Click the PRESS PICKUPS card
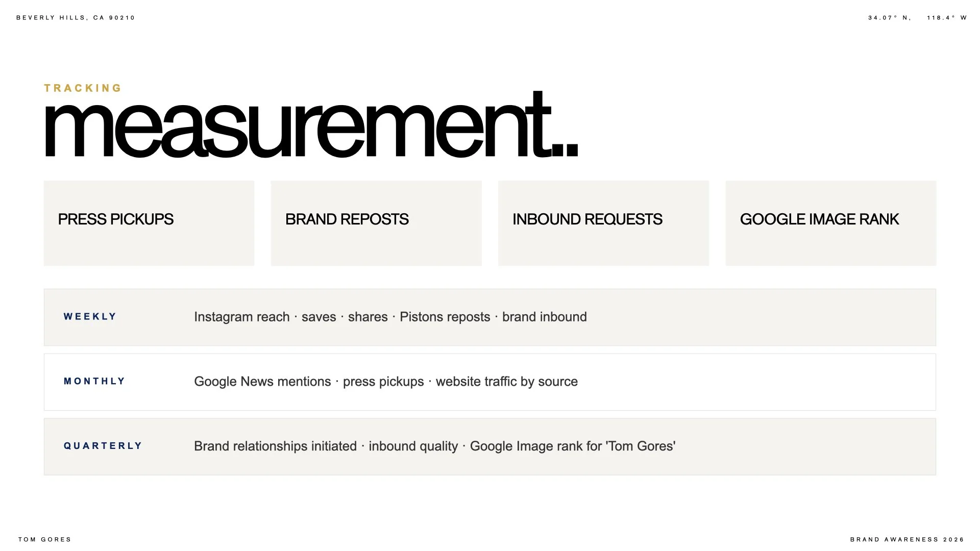This screenshot has width=980, height=551. click(149, 223)
